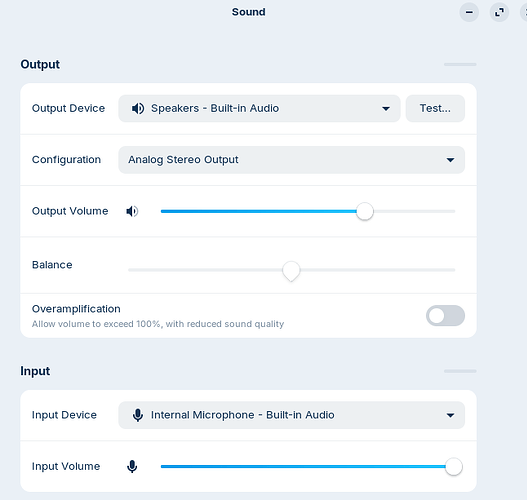
Task: Minimize the Sound window
Action: pos(469,12)
